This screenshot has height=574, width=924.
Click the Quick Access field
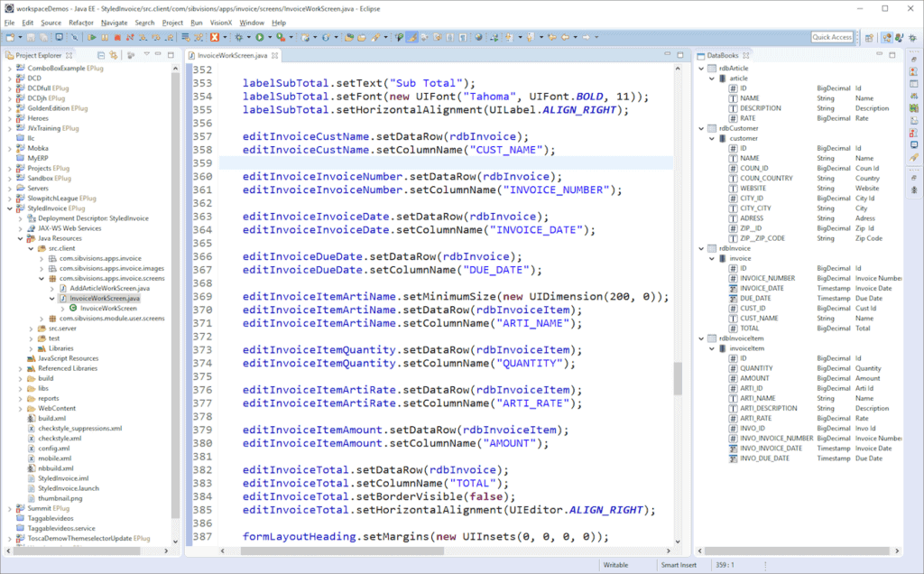[x=832, y=37]
